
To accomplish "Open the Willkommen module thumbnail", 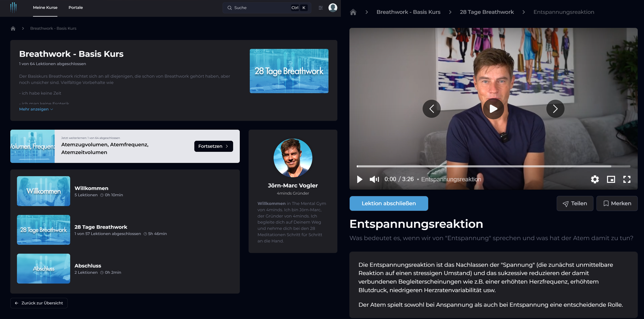I will tap(44, 191).
